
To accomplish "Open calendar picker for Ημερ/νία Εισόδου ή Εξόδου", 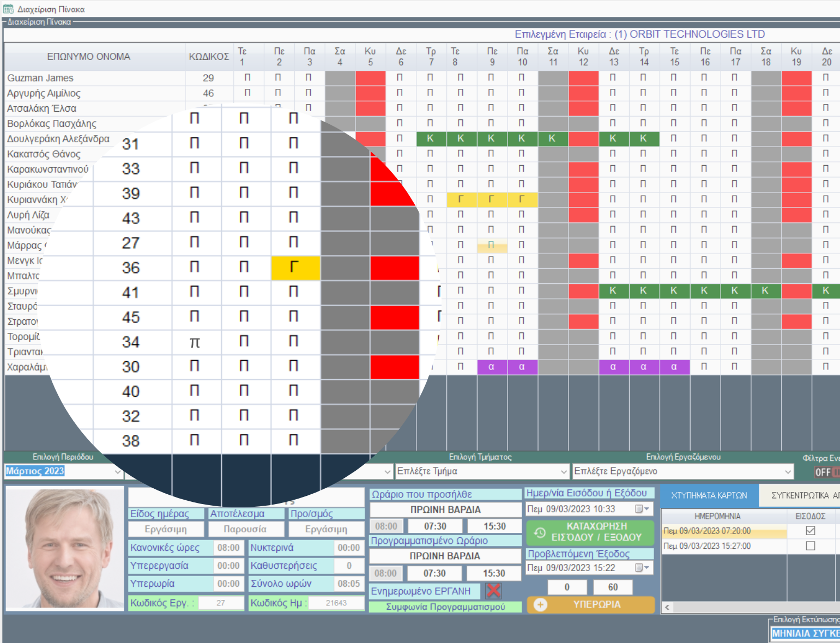I will coord(642,509).
